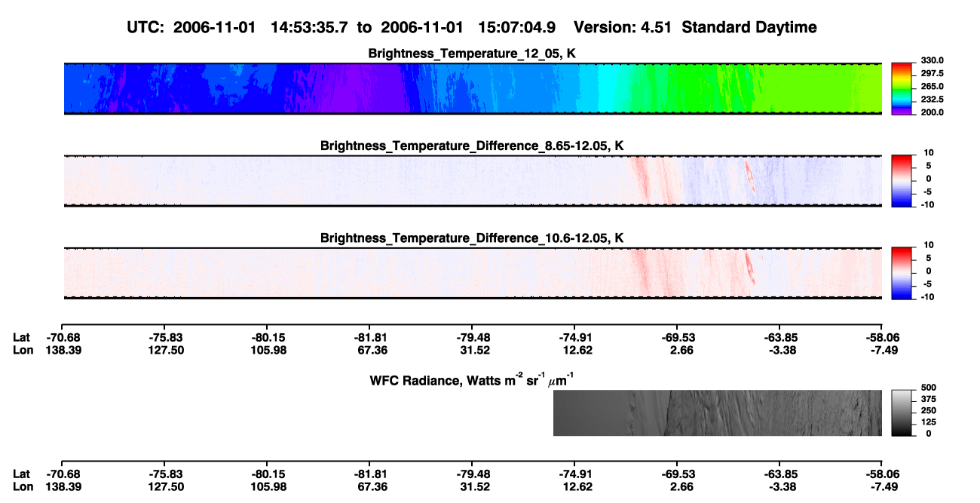Click the Brightness_Temperature_12_05, K panel title
The height and width of the screenshot is (503, 980).
473,54
